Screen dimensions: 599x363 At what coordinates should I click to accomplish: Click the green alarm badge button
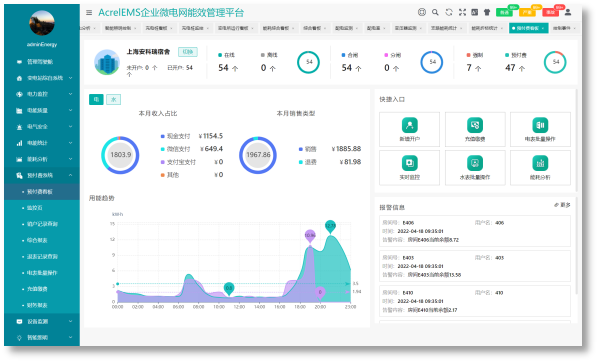tap(505, 12)
